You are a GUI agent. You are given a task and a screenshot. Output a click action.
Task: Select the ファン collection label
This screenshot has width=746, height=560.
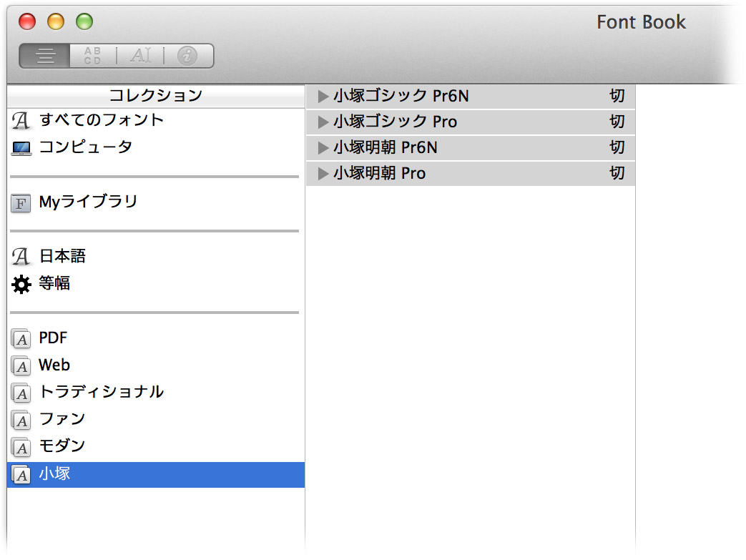[62, 419]
